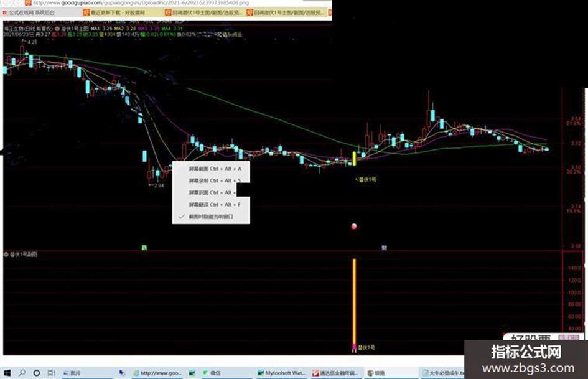Open the small taskbar icon left of the browser item
Viewport: 588px width, 379px height.
pyautogui.click(x=122, y=373)
